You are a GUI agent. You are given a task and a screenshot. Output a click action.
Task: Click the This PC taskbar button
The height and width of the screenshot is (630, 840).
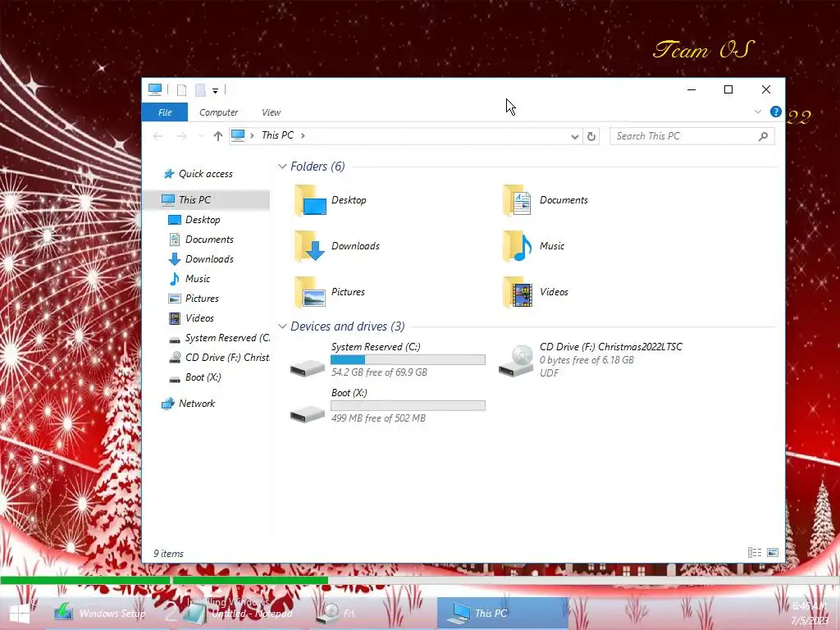pyautogui.click(x=503, y=614)
